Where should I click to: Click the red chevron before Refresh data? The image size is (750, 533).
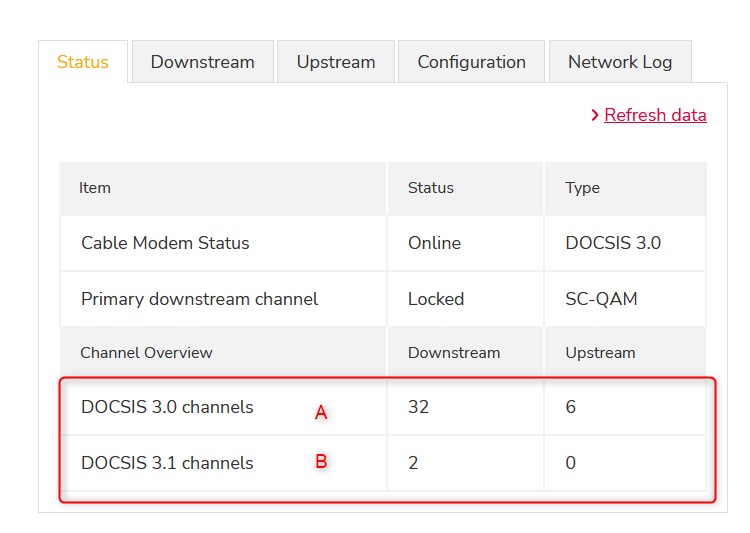pyautogui.click(x=595, y=116)
